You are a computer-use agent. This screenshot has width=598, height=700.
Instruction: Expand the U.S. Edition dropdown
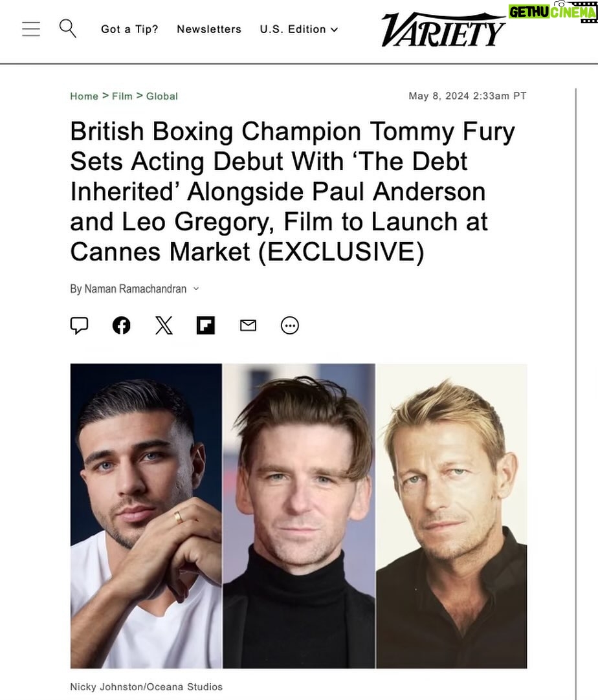[299, 29]
